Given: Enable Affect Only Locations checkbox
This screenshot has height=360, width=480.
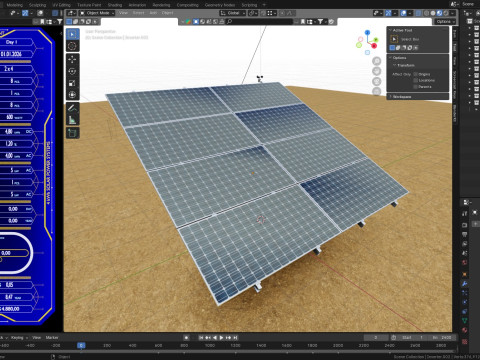Looking at the screenshot, I should click(x=415, y=80).
